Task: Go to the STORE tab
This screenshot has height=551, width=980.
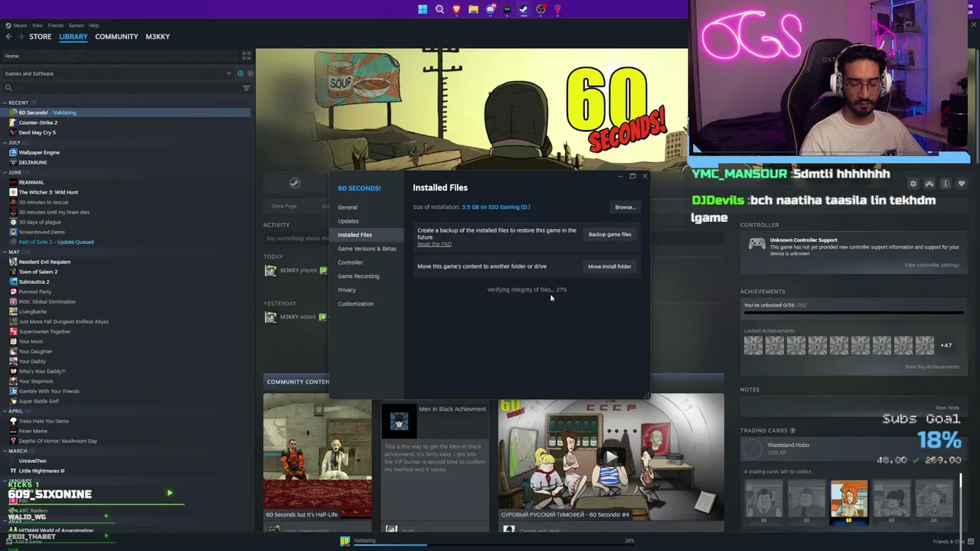Action: (x=41, y=37)
